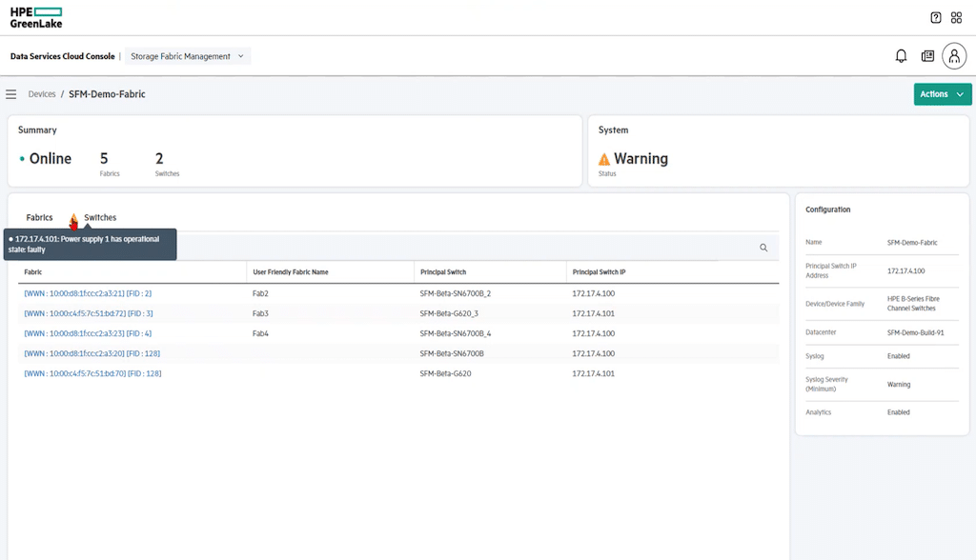
Task: Click the System warning status icon
Action: 604,159
